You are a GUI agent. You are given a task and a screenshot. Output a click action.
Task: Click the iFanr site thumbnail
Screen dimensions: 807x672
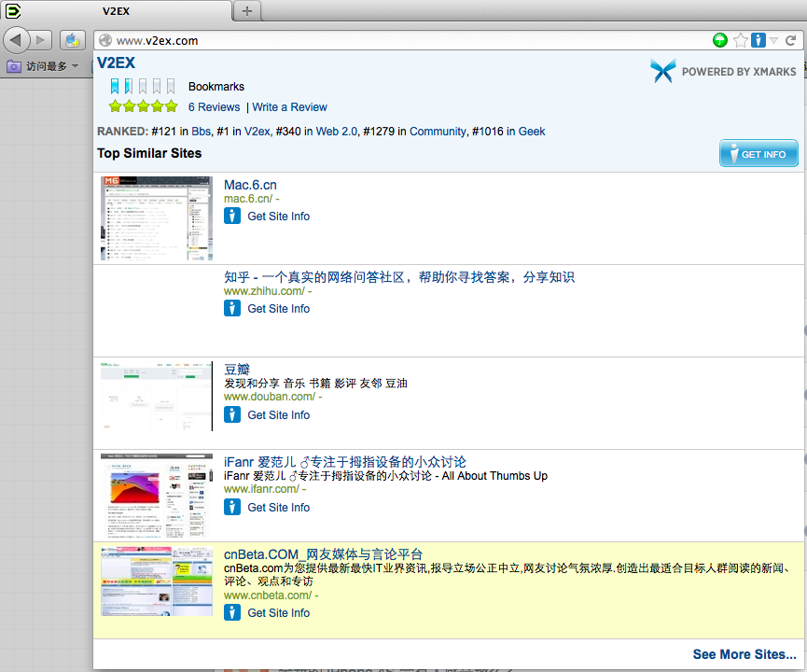157,496
